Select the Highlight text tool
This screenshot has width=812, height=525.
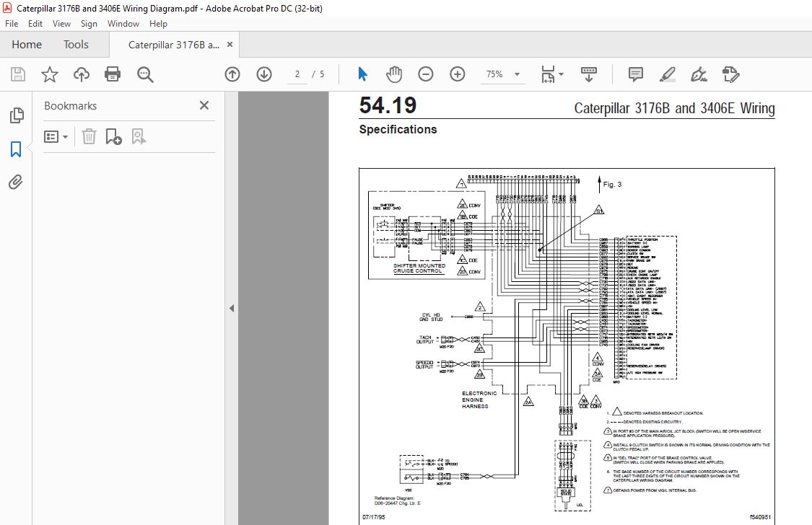tap(668, 74)
